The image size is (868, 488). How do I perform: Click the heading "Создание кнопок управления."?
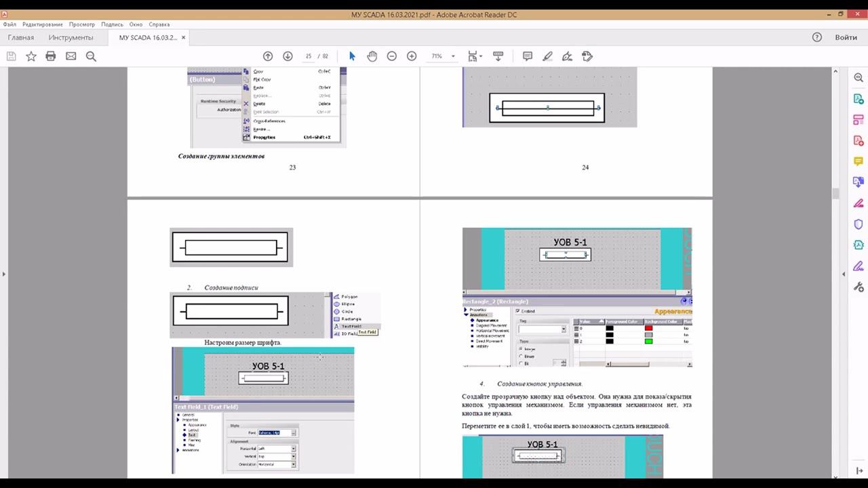pos(540,384)
